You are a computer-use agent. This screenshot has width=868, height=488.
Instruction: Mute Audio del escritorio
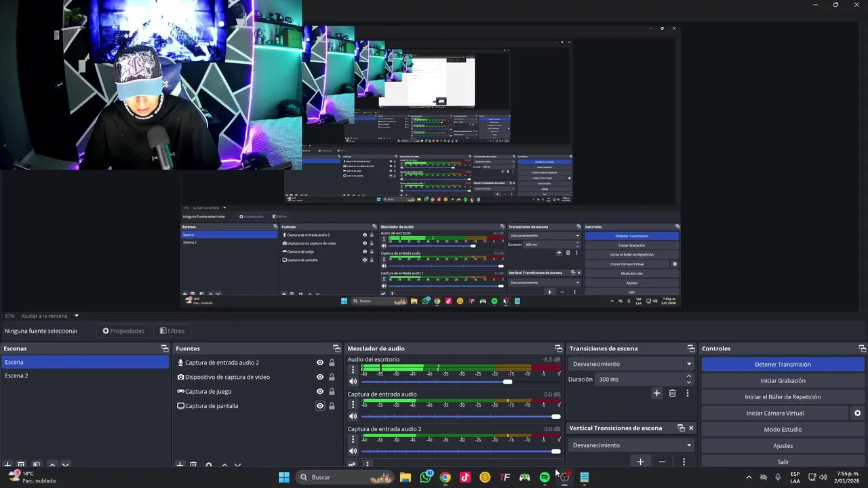(353, 382)
